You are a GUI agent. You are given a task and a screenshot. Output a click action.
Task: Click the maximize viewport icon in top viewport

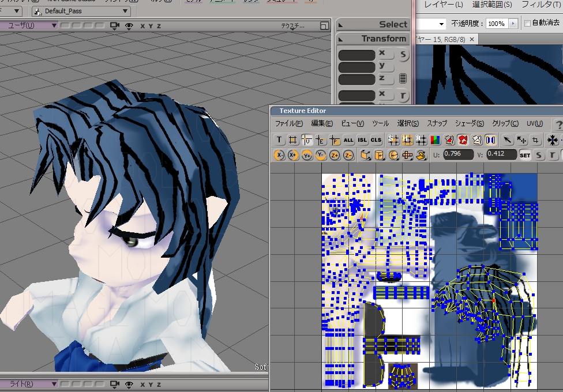(x=324, y=26)
